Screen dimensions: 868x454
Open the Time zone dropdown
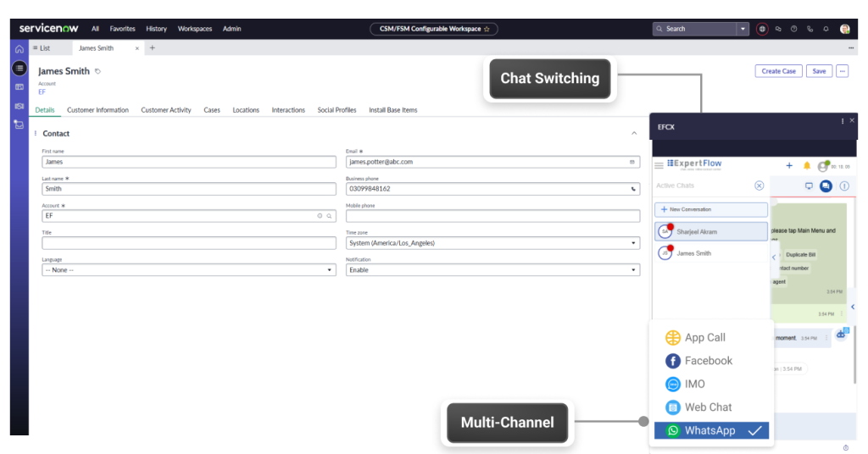492,243
